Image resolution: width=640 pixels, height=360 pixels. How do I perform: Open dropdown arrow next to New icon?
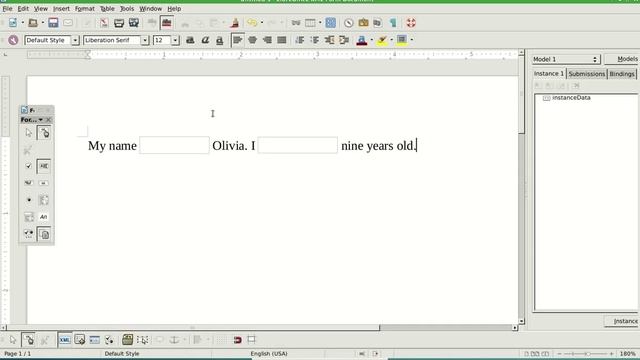tap(23, 23)
